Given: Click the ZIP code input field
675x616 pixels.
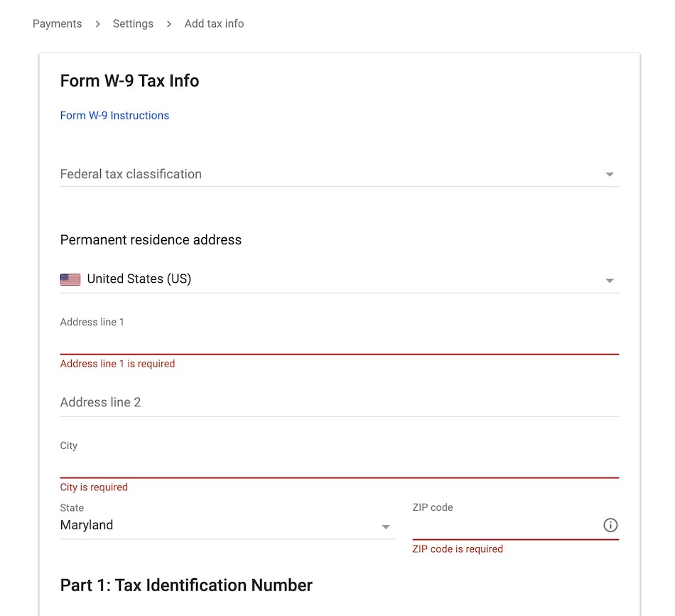Looking at the screenshot, I should 504,526.
